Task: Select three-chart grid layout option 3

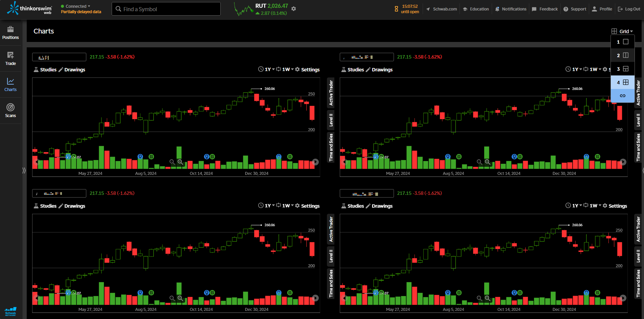Action: click(622, 69)
